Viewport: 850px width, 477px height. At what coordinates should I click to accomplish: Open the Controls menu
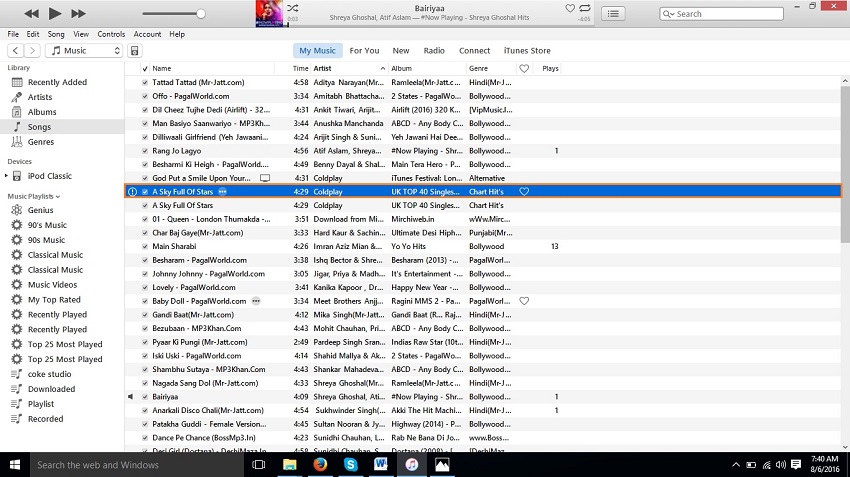click(111, 34)
